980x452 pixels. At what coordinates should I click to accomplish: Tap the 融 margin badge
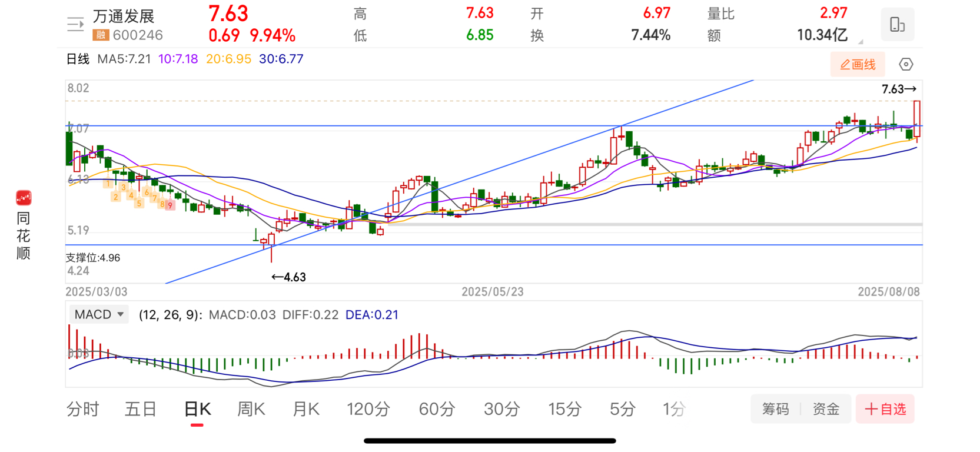click(x=101, y=35)
